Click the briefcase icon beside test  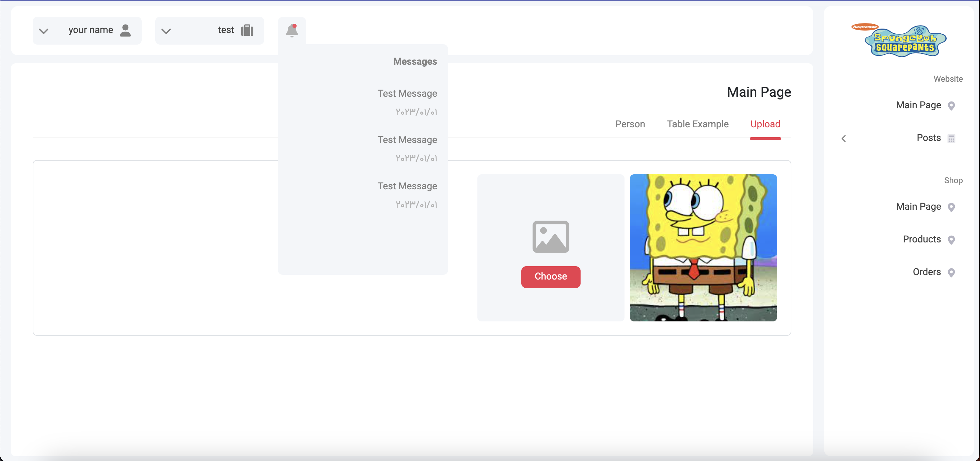(247, 30)
